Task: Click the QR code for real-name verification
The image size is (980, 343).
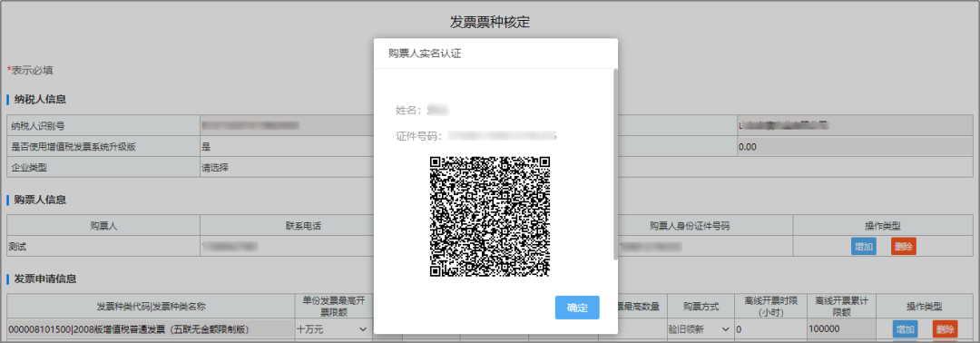Action: (489, 216)
